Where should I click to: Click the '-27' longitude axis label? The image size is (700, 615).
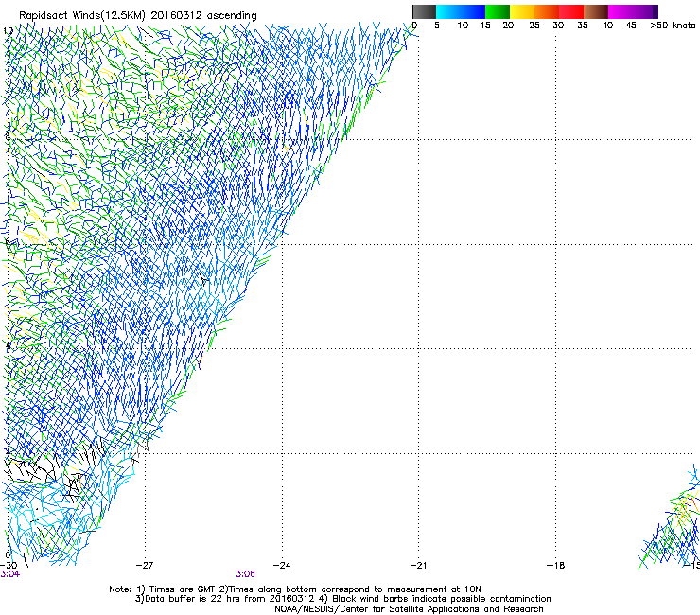click(x=145, y=566)
